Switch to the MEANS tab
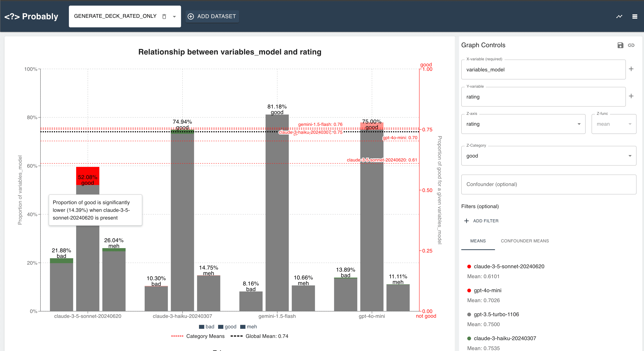This screenshot has height=351, width=644. pos(478,241)
